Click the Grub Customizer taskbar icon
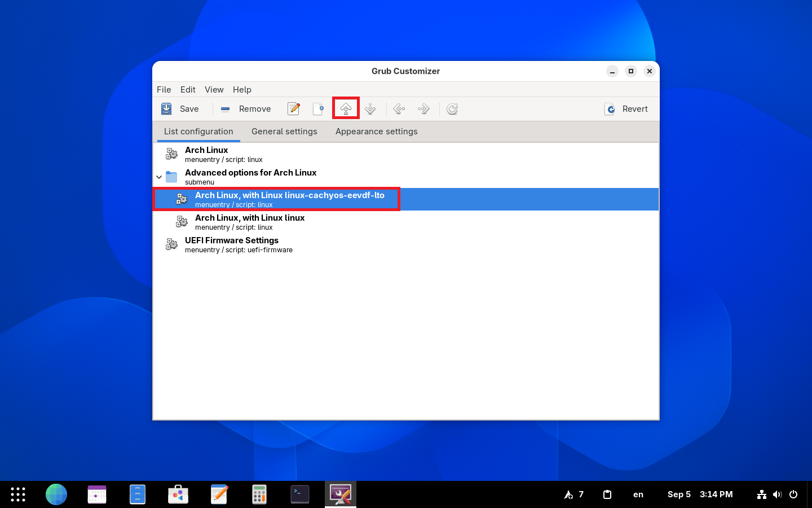The width and height of the screenshot is (812, 508). point(341,494)
